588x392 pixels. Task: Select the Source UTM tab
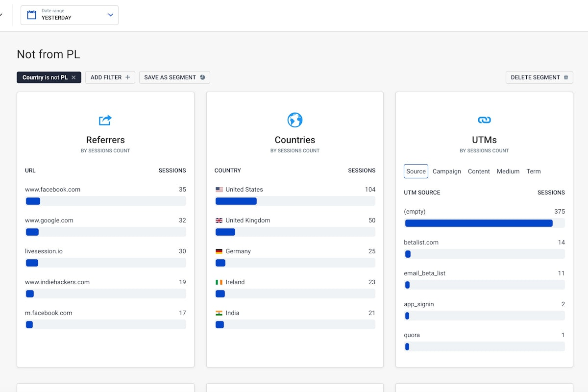click(416, 171)
